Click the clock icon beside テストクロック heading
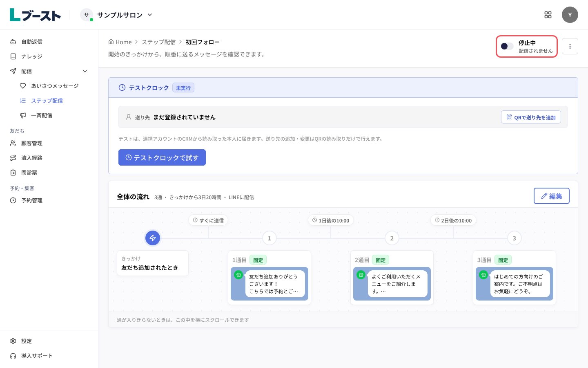 [122, 88]
